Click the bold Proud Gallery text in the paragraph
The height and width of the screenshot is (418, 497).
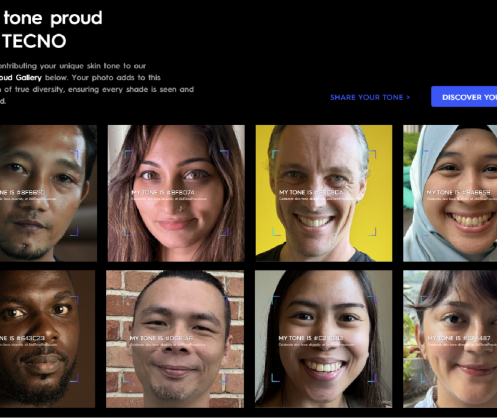click(21, 78)
